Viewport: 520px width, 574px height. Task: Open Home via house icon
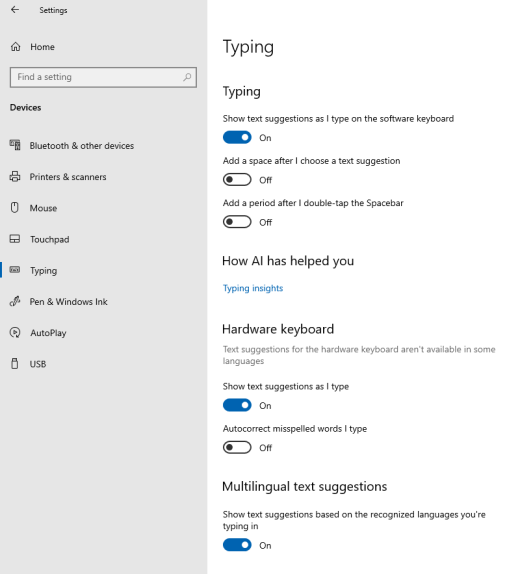pyautogui.click(x=15, y=47)
